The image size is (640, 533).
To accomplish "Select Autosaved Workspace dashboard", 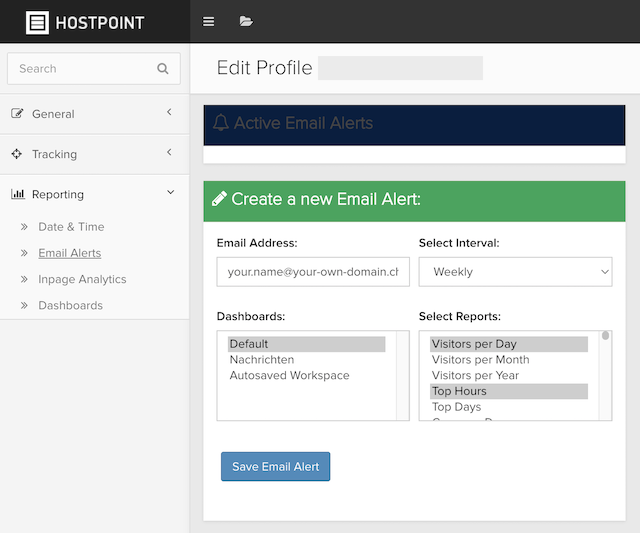I will click(x=307, y=375).
